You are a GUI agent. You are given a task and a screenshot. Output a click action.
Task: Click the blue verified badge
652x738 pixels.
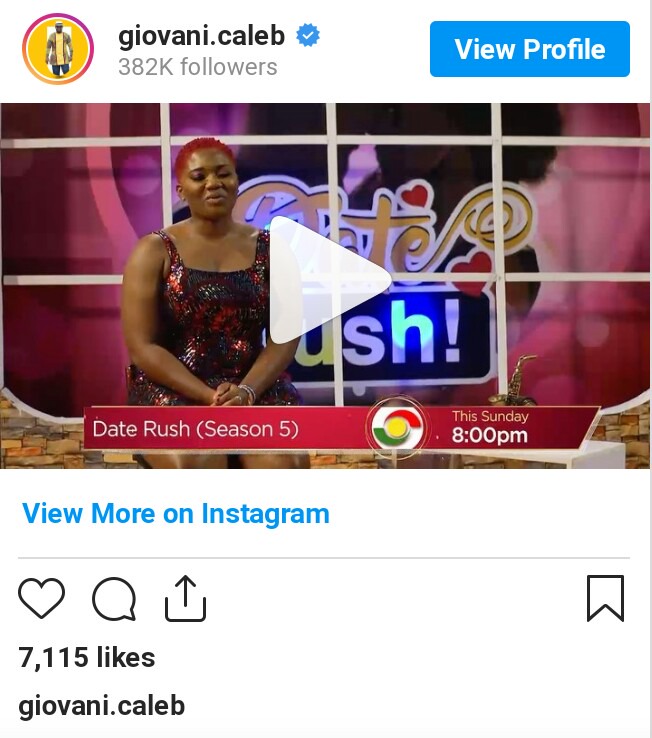click(x=308, y=35)
